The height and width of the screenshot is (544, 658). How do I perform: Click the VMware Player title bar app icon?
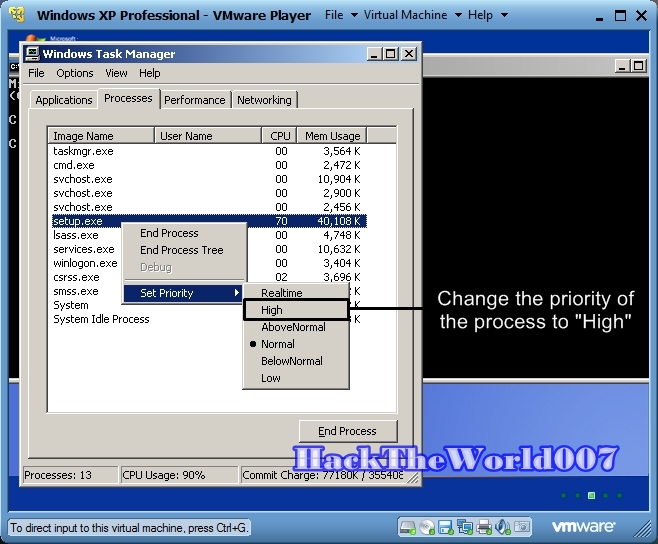[17, 15]
